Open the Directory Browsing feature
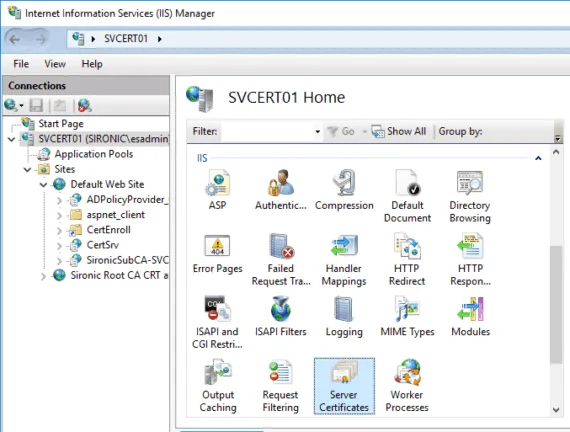Viewport: 570px width, 432px height. point(470,196)
